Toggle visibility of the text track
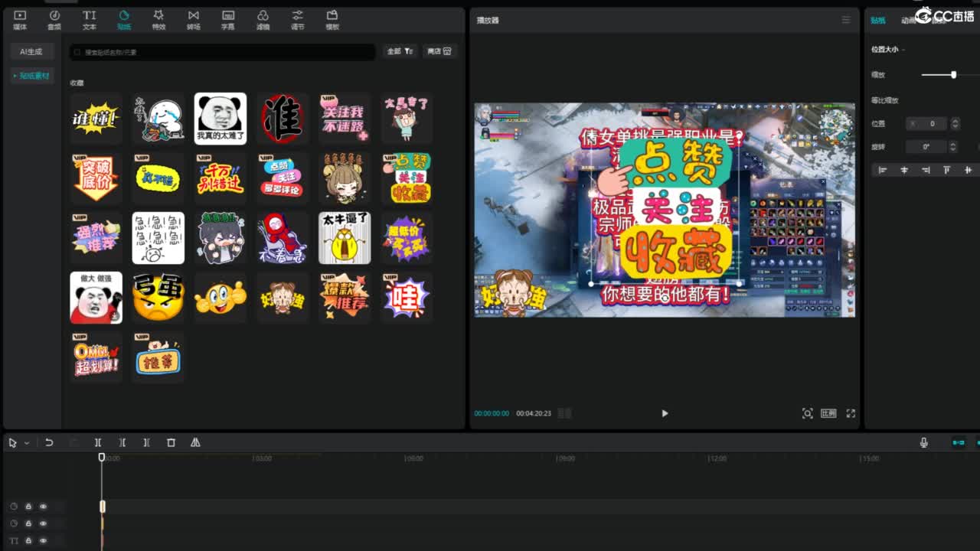 [x=43, y=540]
